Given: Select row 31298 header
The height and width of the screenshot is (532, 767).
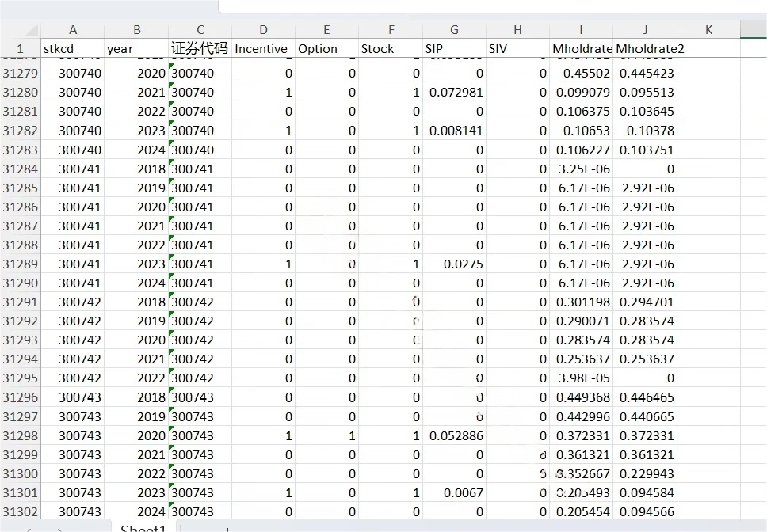Looking at the screenshot, I should click(21, 435).
